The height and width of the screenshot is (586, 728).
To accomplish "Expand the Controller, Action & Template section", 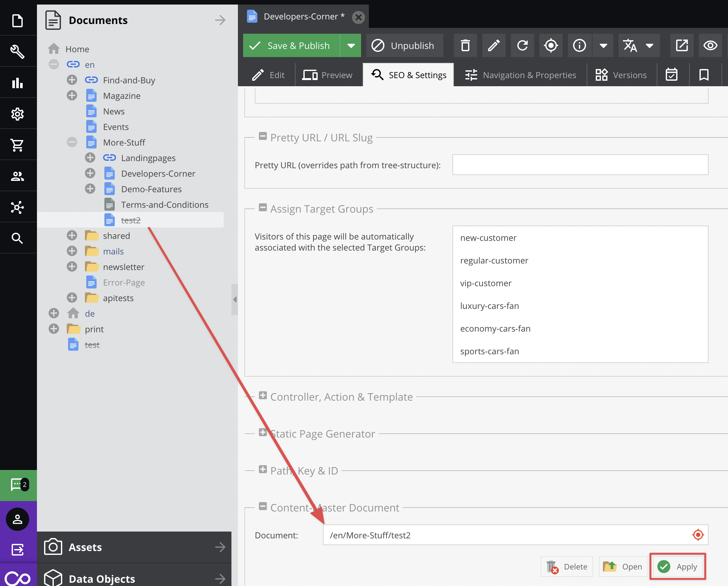I will tap(263, 396).
